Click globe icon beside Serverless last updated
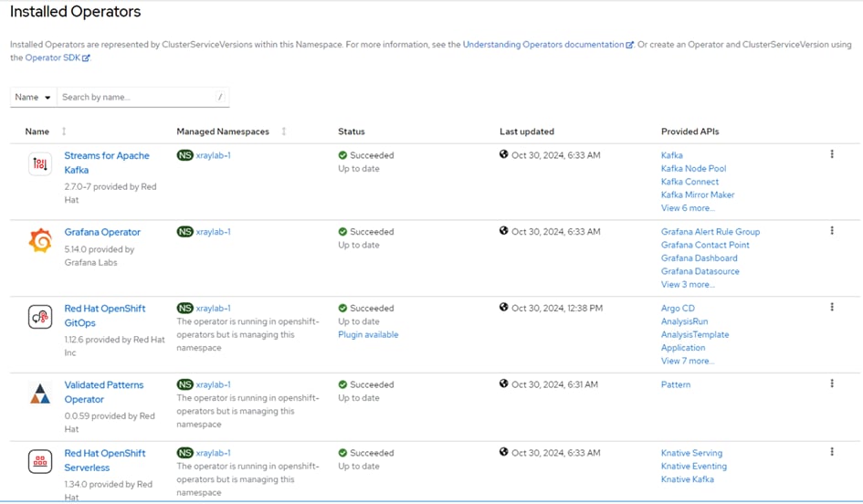The width and height of the screenshot is (863, 504). point(503,452)
